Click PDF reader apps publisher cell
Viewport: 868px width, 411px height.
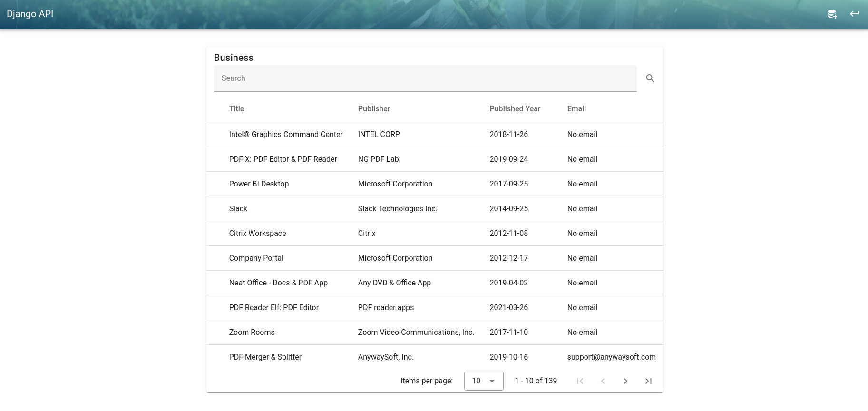[x=386, y=308]
